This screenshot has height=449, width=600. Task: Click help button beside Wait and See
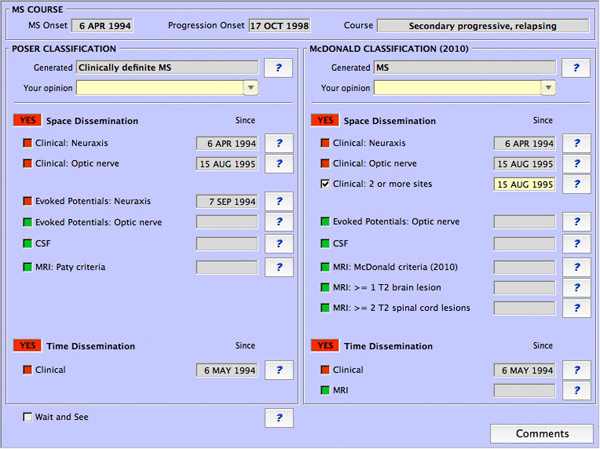[279, 418]
